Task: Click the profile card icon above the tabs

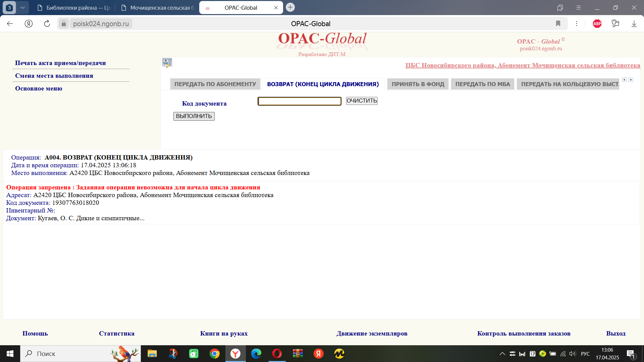Action: tap(167, 63)
